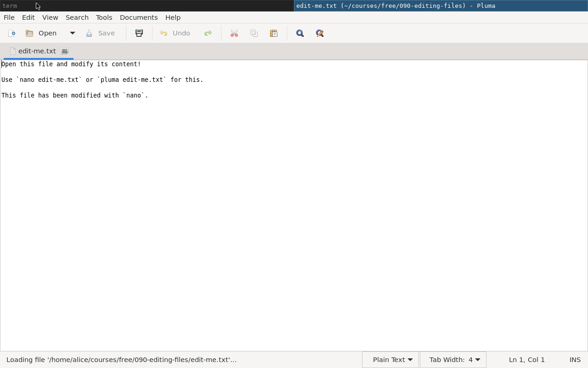Screen dimensions: 588x368
Task: Open the Help menu
Action: click(x=173, y=17)
